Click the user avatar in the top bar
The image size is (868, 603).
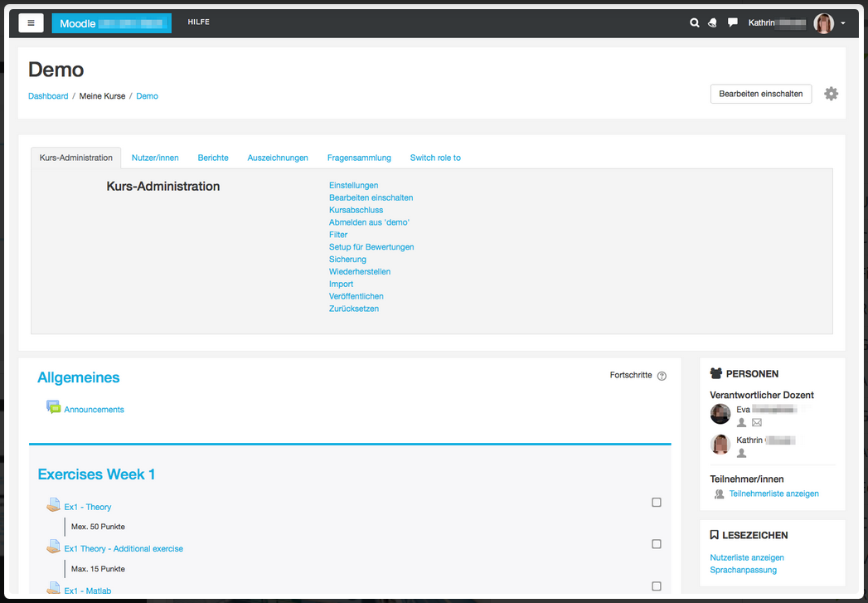823,23
